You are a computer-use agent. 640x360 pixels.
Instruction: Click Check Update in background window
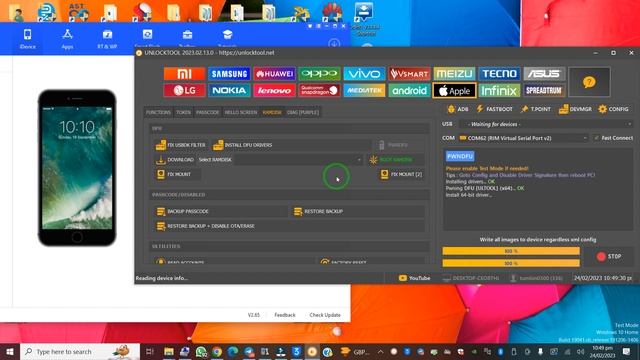pos(325,315)
